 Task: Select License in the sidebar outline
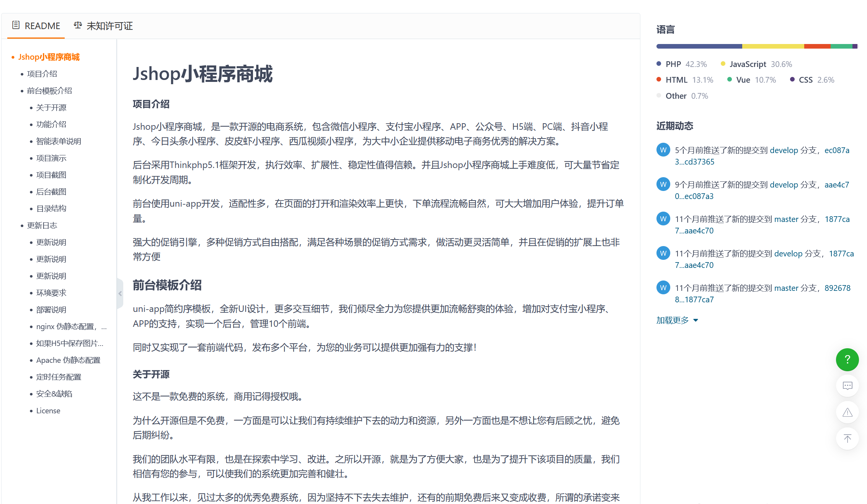(x=48, y=411)
